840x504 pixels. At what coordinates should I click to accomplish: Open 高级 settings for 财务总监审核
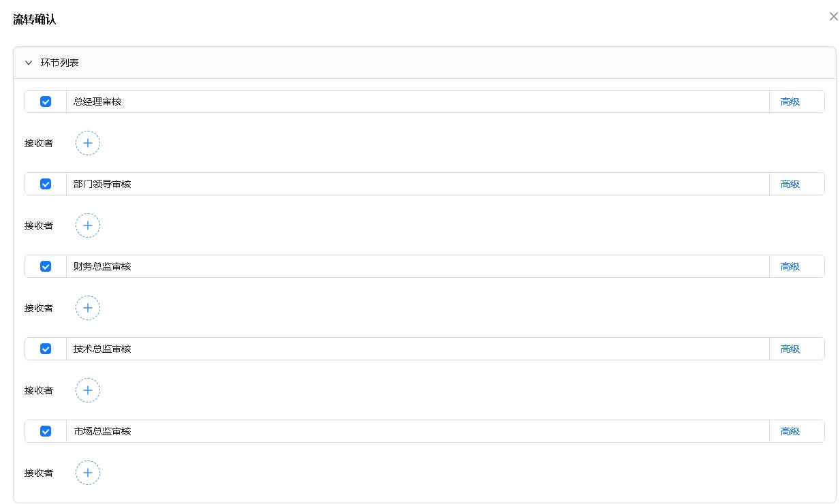[x=790, y=266]
